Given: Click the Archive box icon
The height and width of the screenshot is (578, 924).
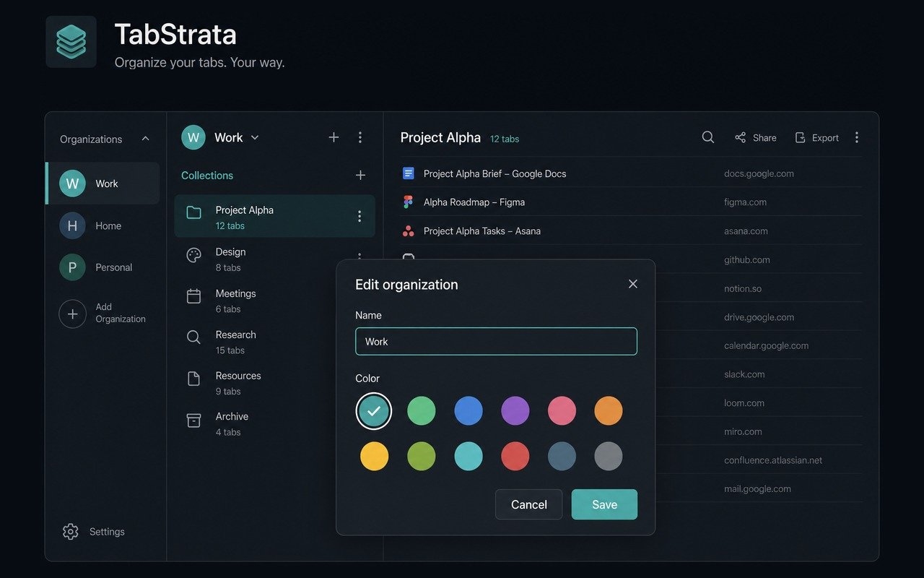Looking at the screenshot, I should [x=193, y=420].
